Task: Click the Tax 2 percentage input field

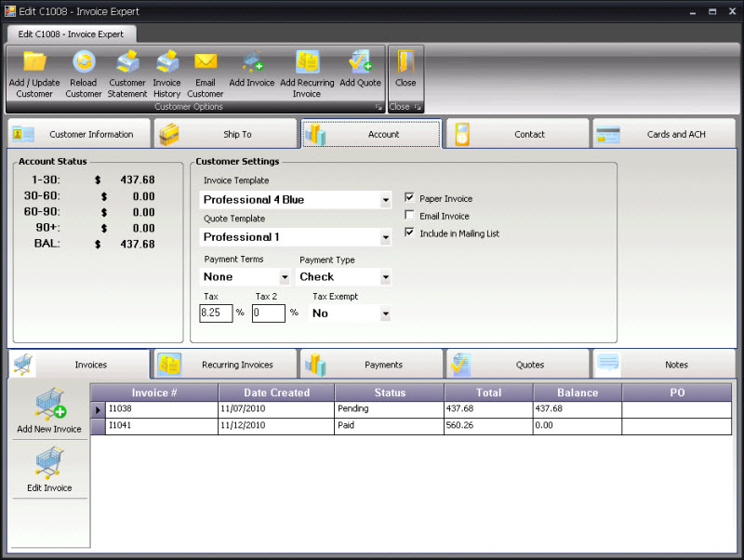Action: tap(269, 313)
